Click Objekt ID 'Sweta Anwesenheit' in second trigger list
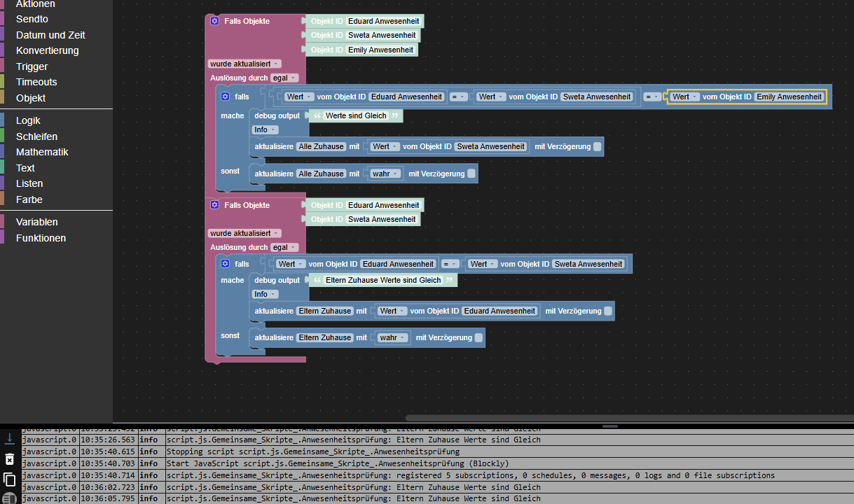Viewport: 854px width, 504px height. tap(382, 219)
